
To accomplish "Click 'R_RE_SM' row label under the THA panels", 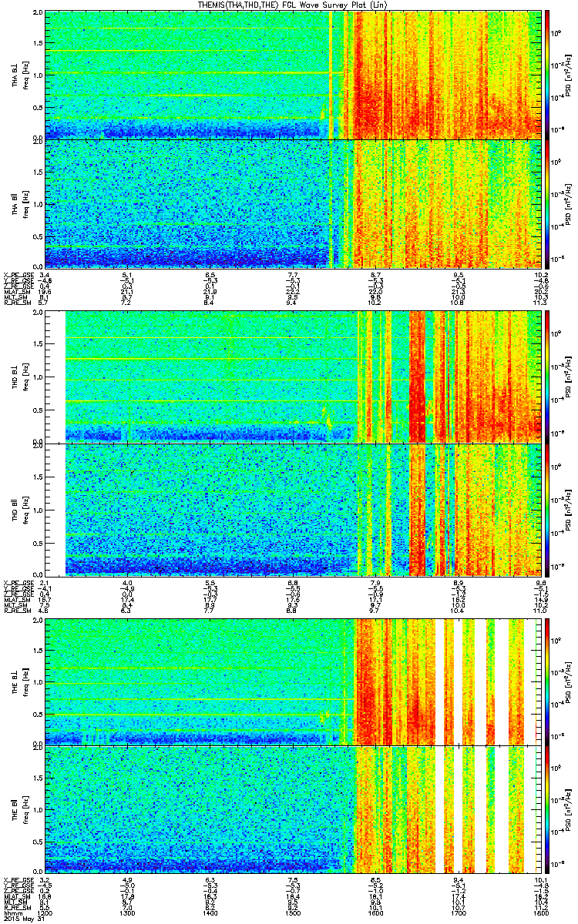I will pyautogui.click(x=17, y=304).
